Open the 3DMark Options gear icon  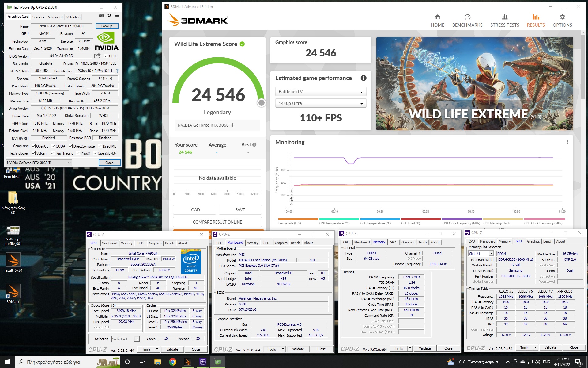(562, 17)
